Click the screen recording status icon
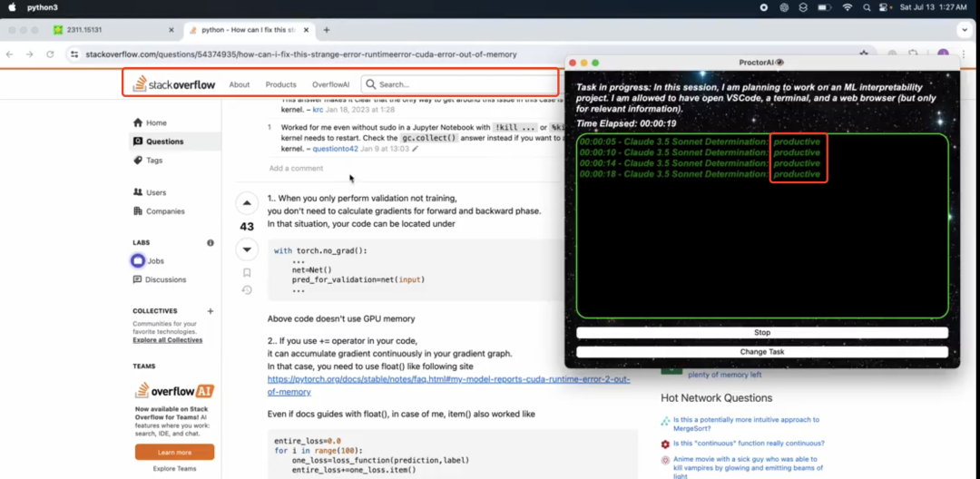The width and height of the screenshot is (980, 479). pyautogui.click(x=764, y=7)
